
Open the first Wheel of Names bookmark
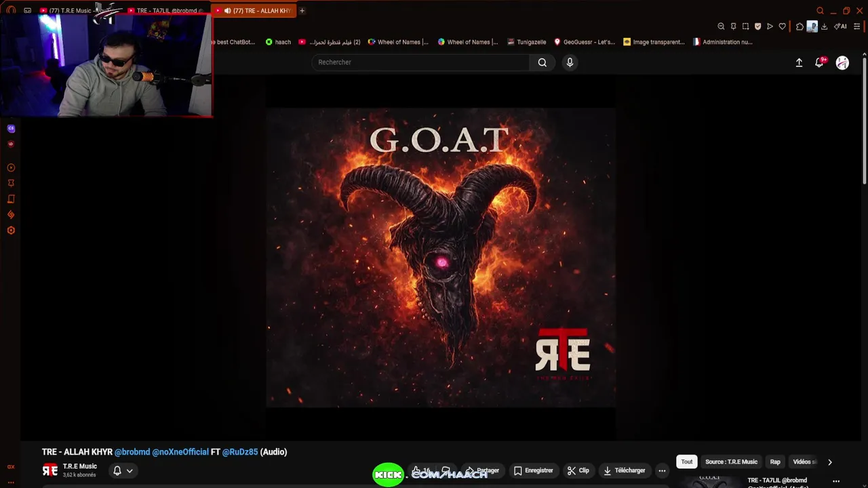(x=398, y=42)
